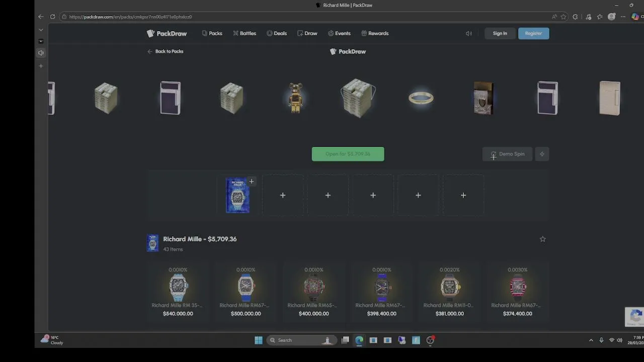Click the gold ring in the spinner

pos(421,98)
